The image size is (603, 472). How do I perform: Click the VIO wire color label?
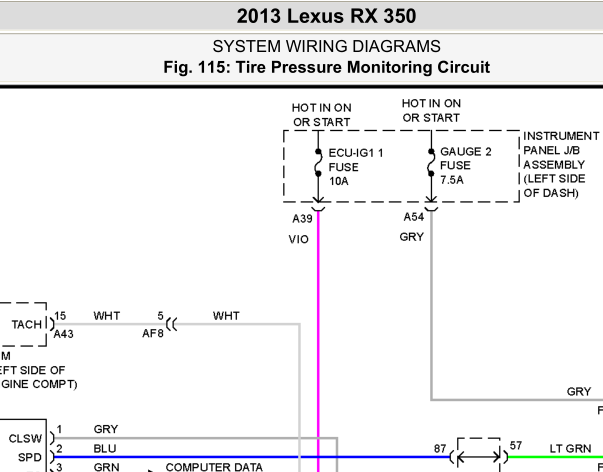[x=298, y=239]
